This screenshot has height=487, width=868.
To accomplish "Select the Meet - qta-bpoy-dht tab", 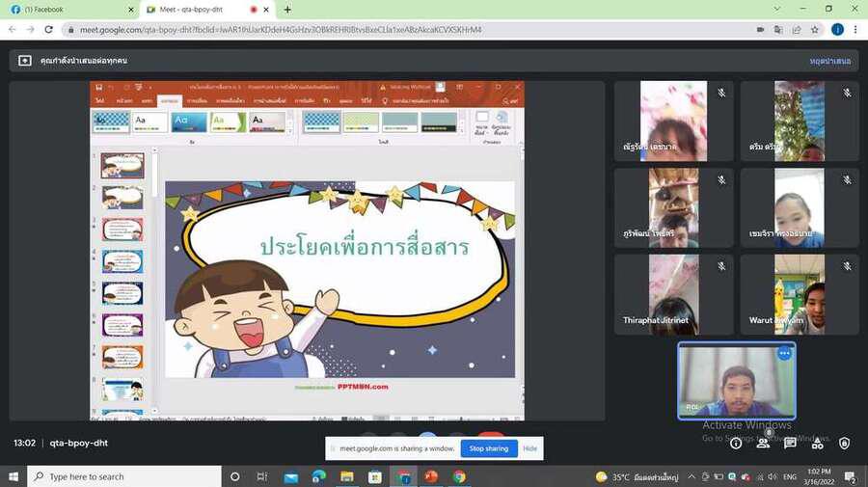I will [x=198, y=9].
